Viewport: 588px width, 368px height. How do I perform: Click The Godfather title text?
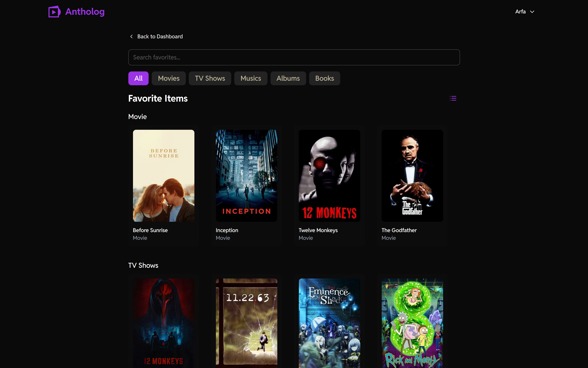(x=399, y=230)
